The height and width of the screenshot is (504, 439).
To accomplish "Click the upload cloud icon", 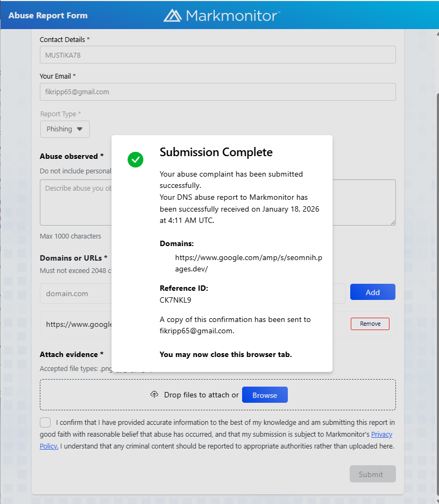I will tap(154, 395).
